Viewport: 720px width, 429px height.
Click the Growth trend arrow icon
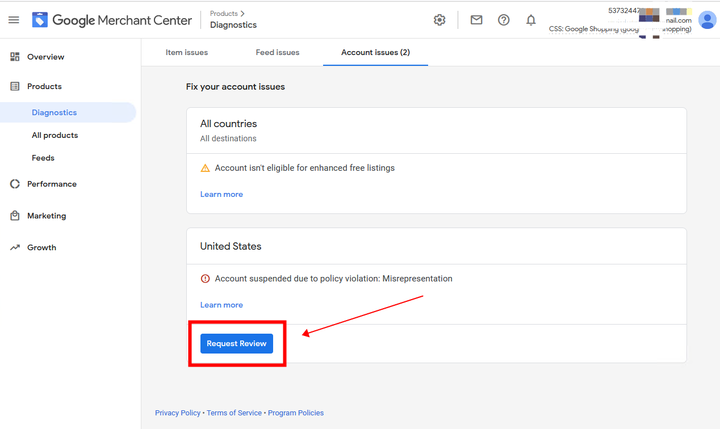click(x=15, y=247)
